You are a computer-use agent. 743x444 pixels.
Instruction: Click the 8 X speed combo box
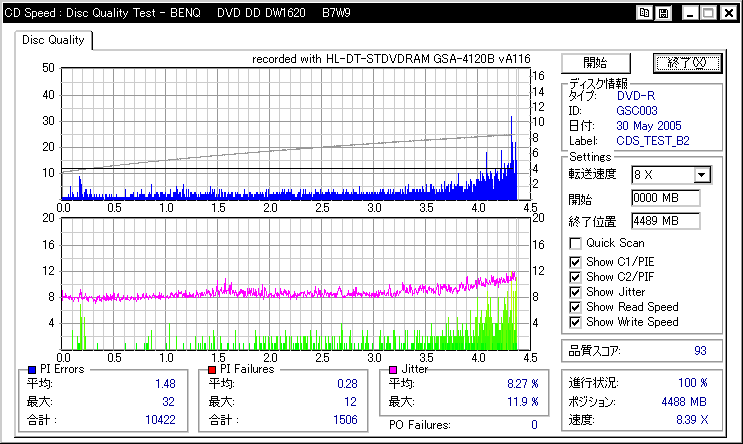tap(671, 175)
